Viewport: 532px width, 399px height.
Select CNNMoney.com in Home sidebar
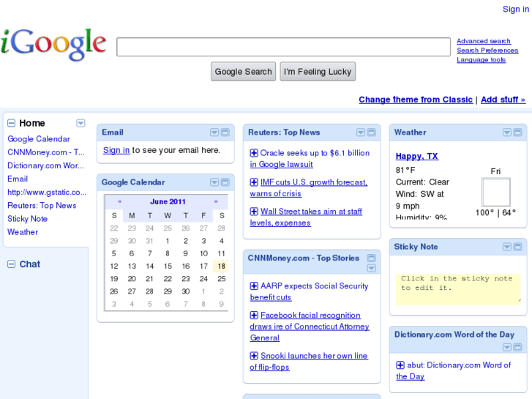point(46,152)
